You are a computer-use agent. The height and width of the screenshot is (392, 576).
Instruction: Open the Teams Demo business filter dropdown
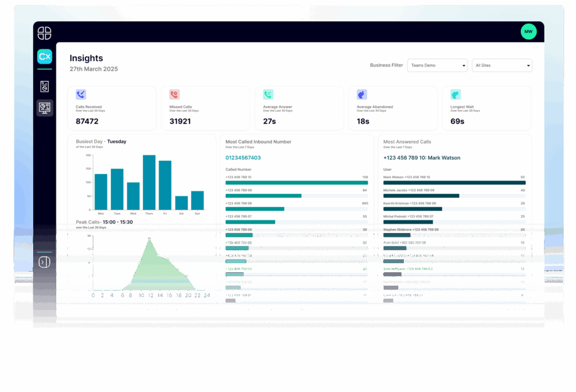pos(437,65)
